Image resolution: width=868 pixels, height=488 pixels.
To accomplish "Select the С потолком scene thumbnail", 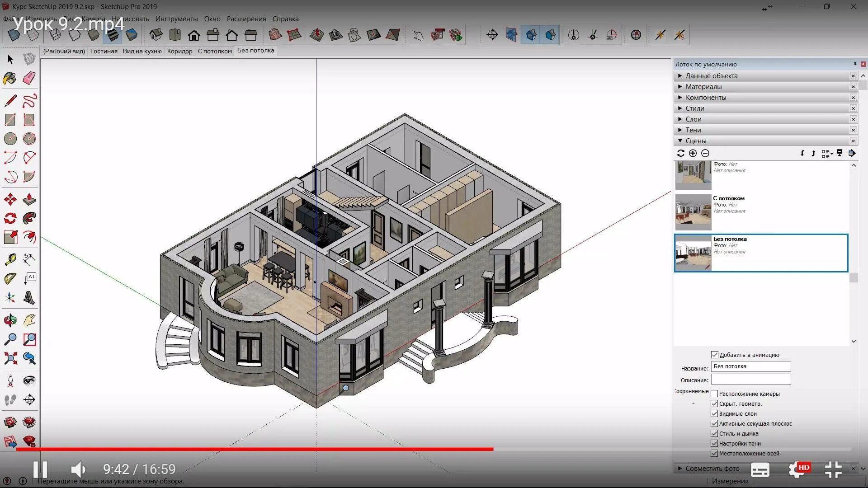I will click(x=693, y=212).
